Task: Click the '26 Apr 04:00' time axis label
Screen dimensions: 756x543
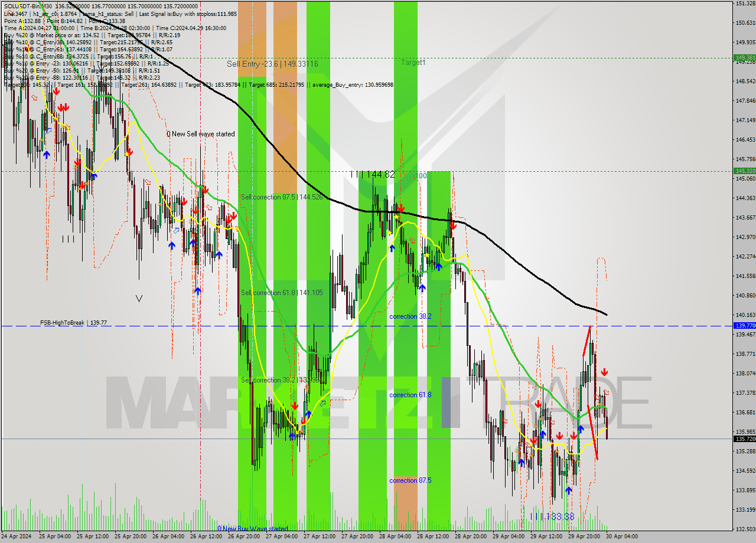Action: point(170,537)
